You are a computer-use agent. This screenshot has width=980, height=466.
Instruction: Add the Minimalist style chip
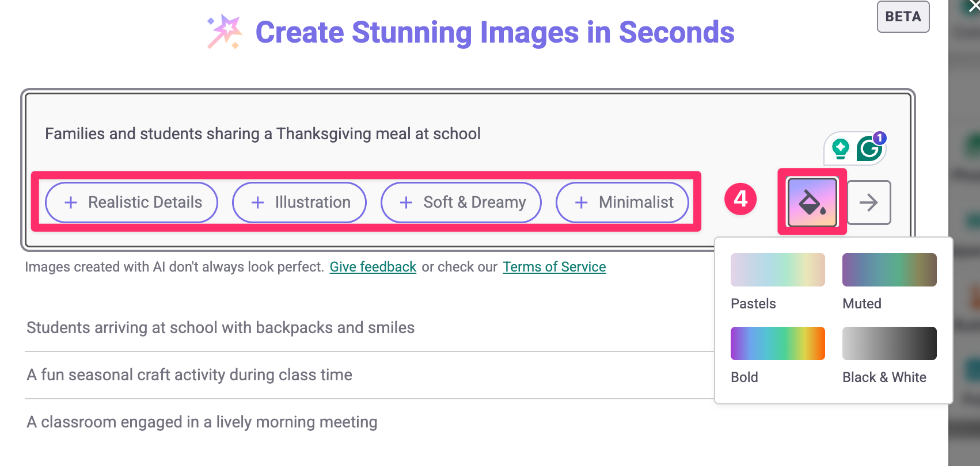tap(622, 203)
